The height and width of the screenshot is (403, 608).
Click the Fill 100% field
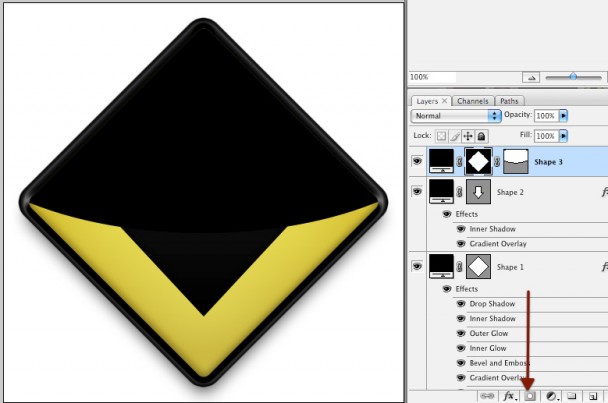546,136
